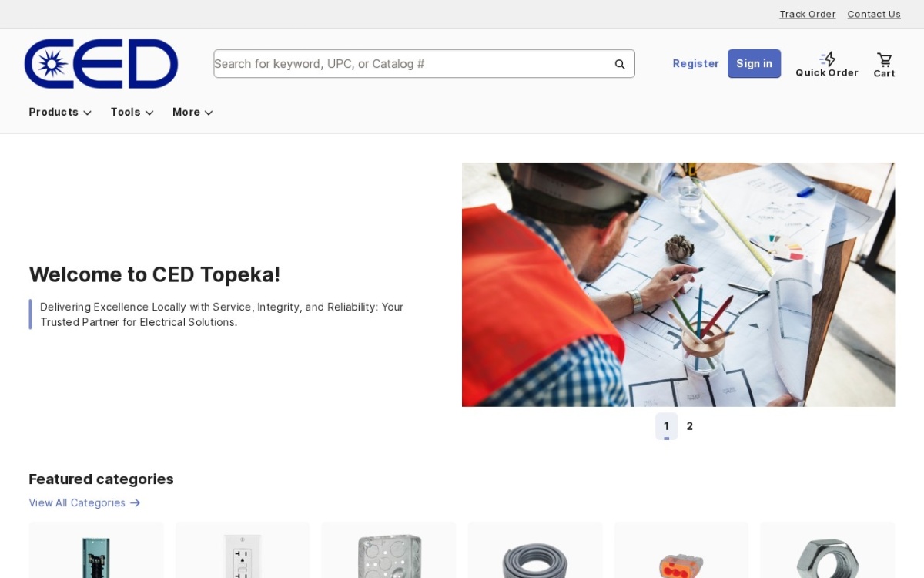The width and height of the screenshot is (924, 578).
Task: Expand the More menu
Action: tap(192, 113)
